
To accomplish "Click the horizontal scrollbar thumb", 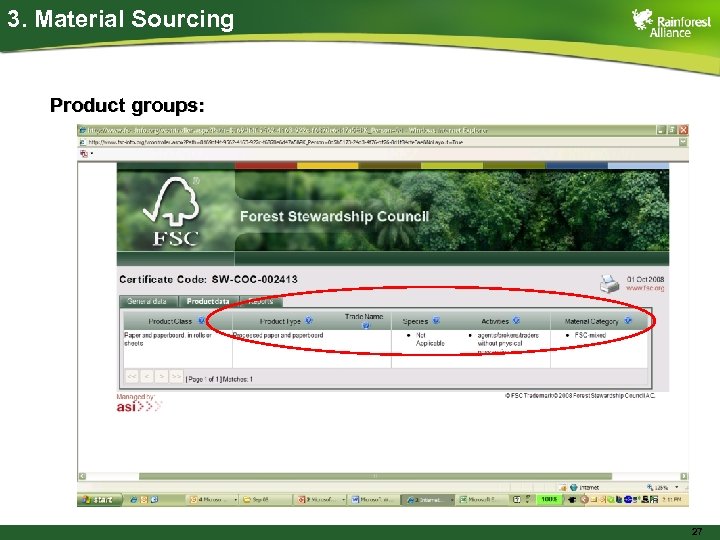I will 375,476.
